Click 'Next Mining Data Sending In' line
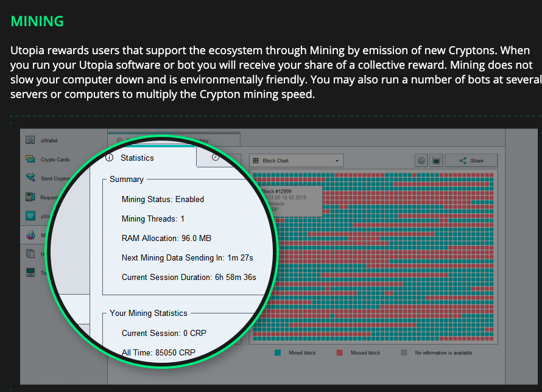Image resolution: width=542 pixels, height=392 pixels. (x=188, y=258)
